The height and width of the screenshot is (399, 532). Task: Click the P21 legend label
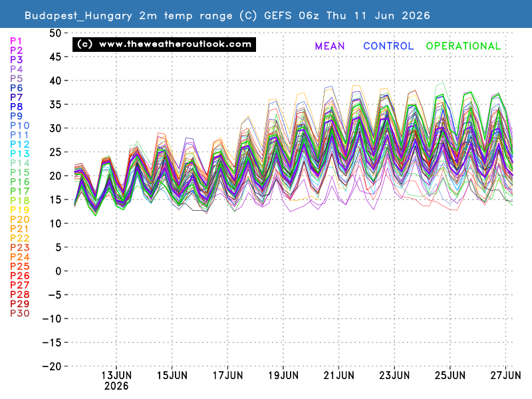click(20, 229)
